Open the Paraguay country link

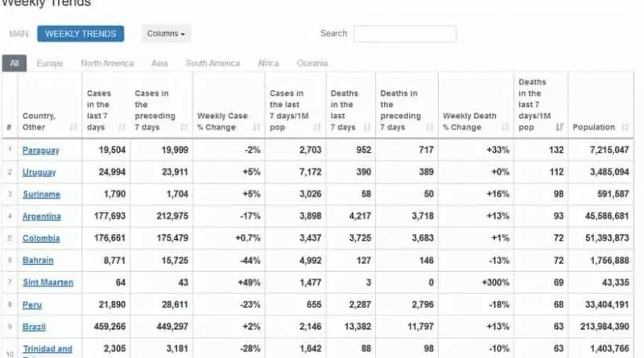[x=40, y=150]
